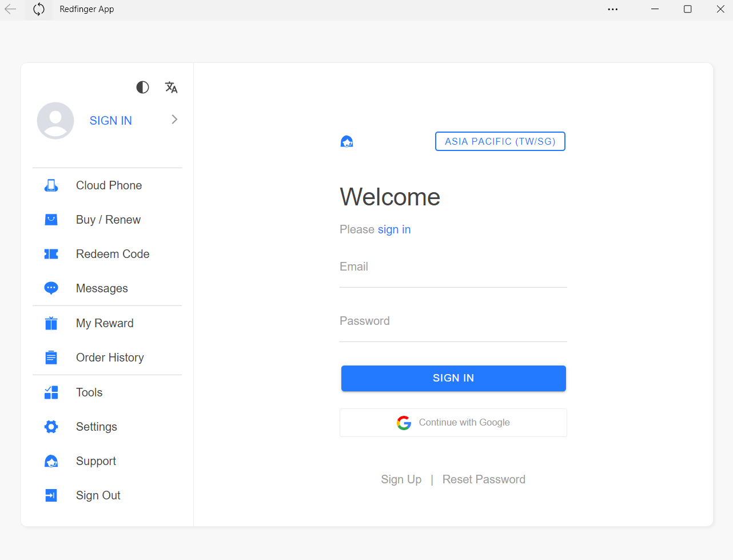Minimize the Redfinger App window
Viewport: 733px width, 560px height.
coord(655,9)
